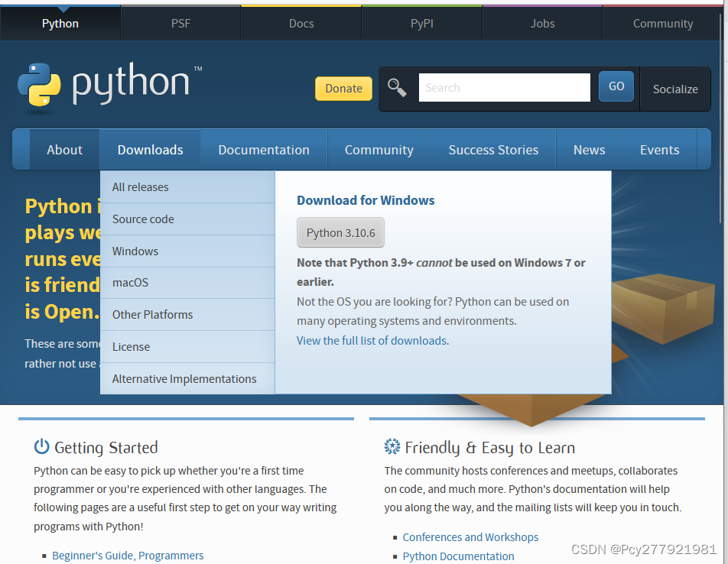
Task: Open the Success Stories menu
Action: (493, 150)
